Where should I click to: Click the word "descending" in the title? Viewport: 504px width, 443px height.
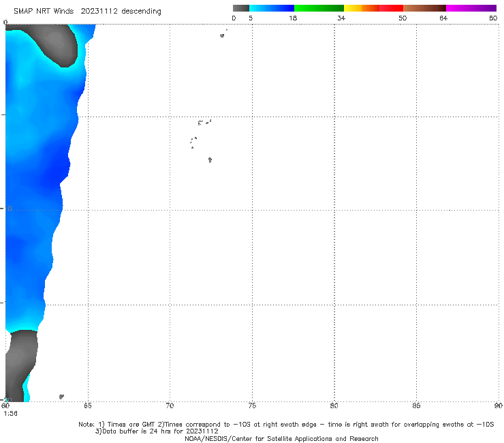click(142, 12)
